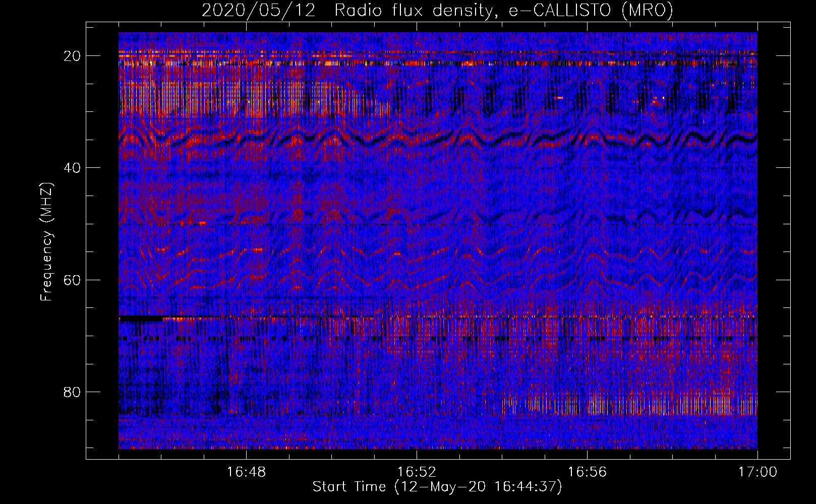This screenshot has width=816, height=504.
Task: Click the plot title '2020/05/12 Radio flux density, e-CALLISTO (MRO)'
Action: point(437,10)
